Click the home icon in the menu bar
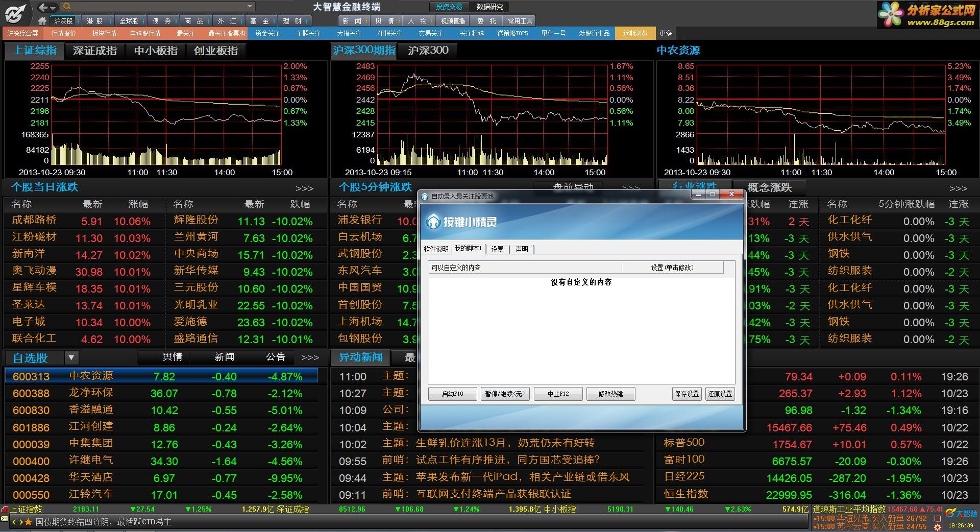980x532 pixels. pos(42,21)
